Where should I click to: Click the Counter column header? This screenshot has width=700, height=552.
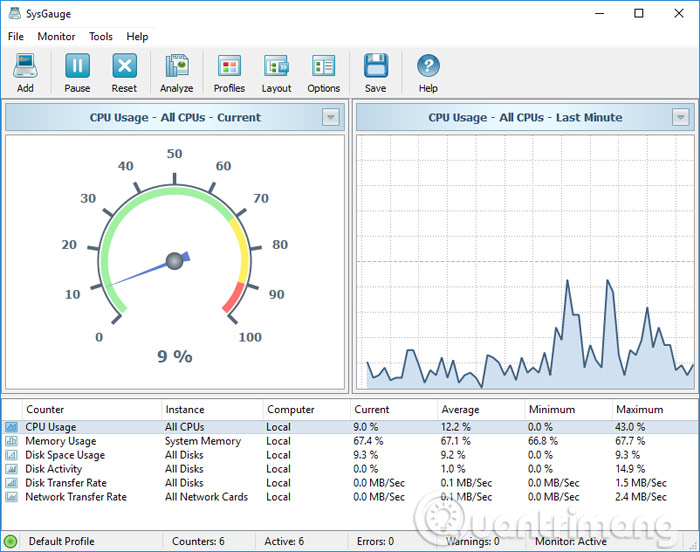coord(45,409)
